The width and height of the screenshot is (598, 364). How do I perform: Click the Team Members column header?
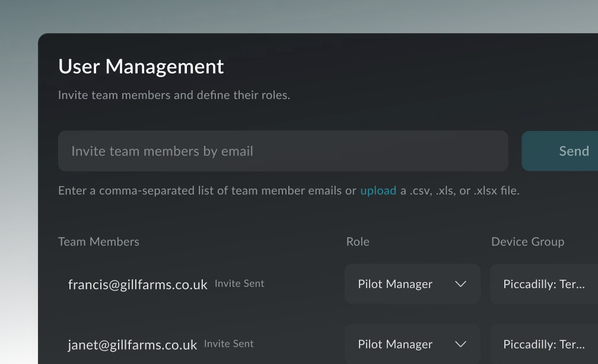[x=98, y=242]
